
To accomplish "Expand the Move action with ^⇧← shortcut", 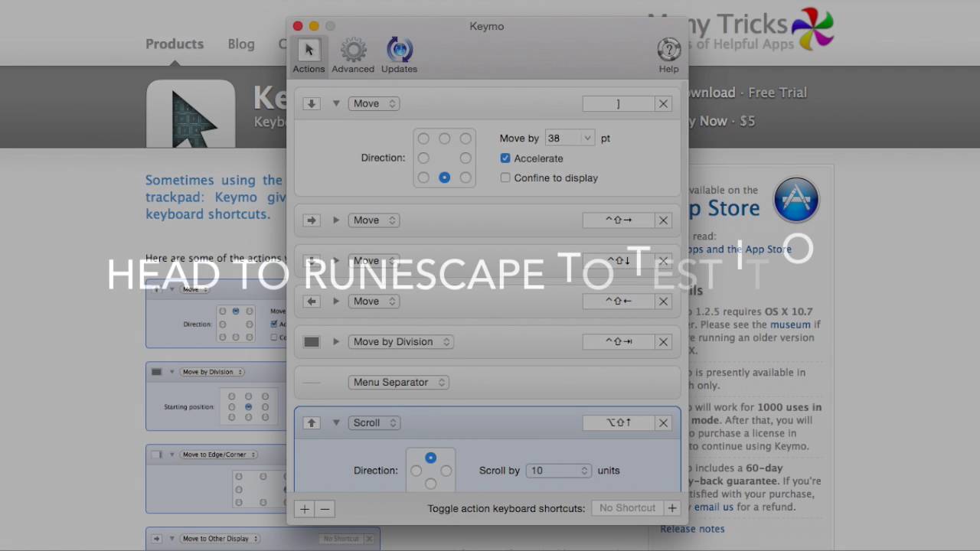I will tap(335, 302).
